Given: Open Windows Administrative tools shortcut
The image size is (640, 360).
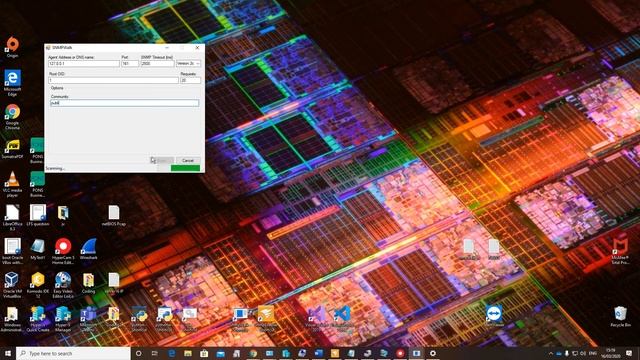Looking at the screenshot, I should (12, 319).
